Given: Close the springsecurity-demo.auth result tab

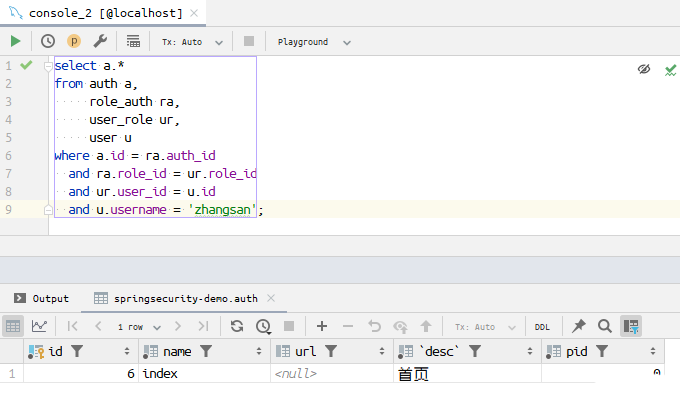Looking at the screenshot, I should [x=271, y=298].
